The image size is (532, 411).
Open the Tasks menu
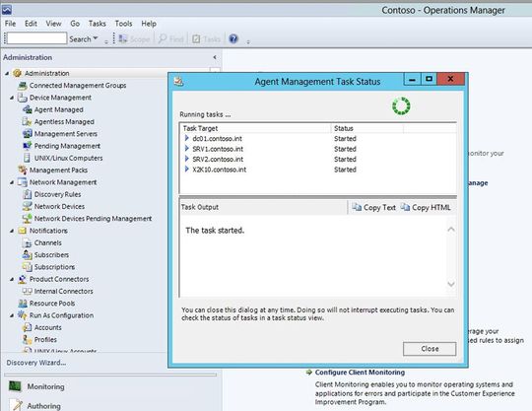coord(97,24)
